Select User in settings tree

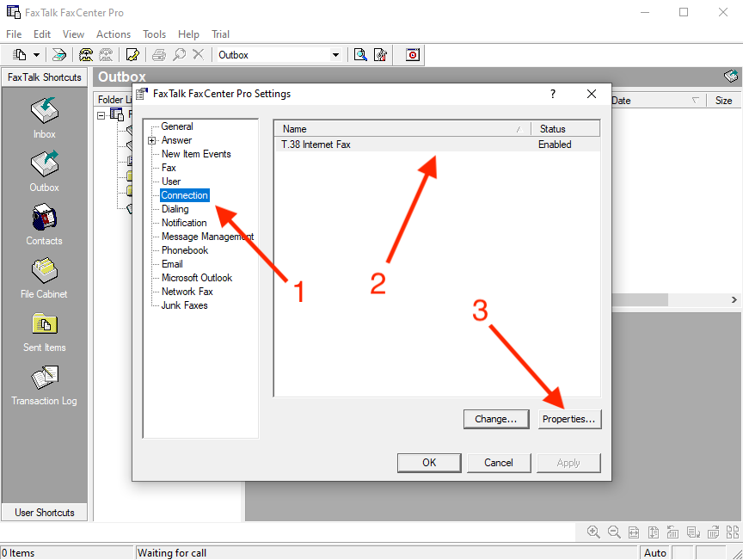[x=171, y=182]
